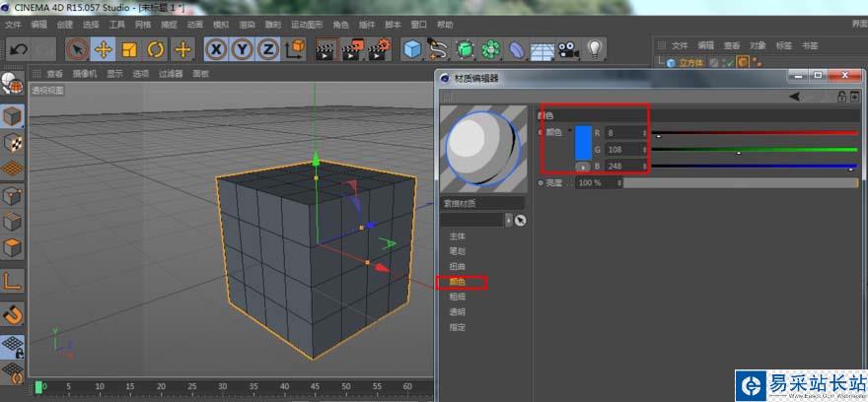868x402 pixels.
Task: Click the camera object icon
Action: (x=568, y=49)
